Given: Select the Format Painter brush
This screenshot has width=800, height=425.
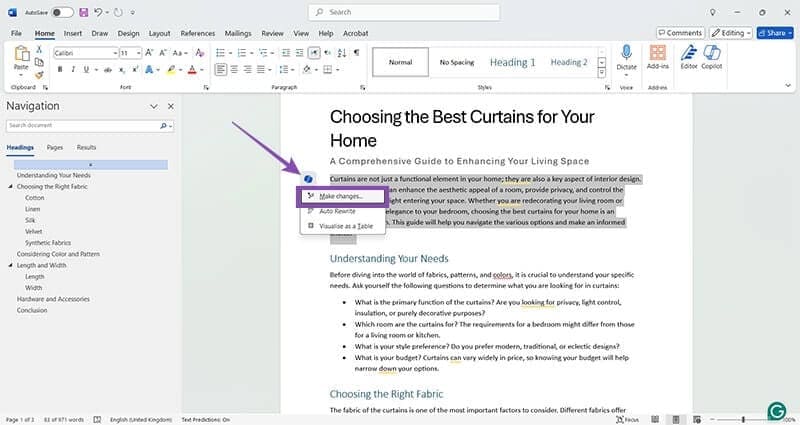Looking at the screenshot, I should click(40, 73).
